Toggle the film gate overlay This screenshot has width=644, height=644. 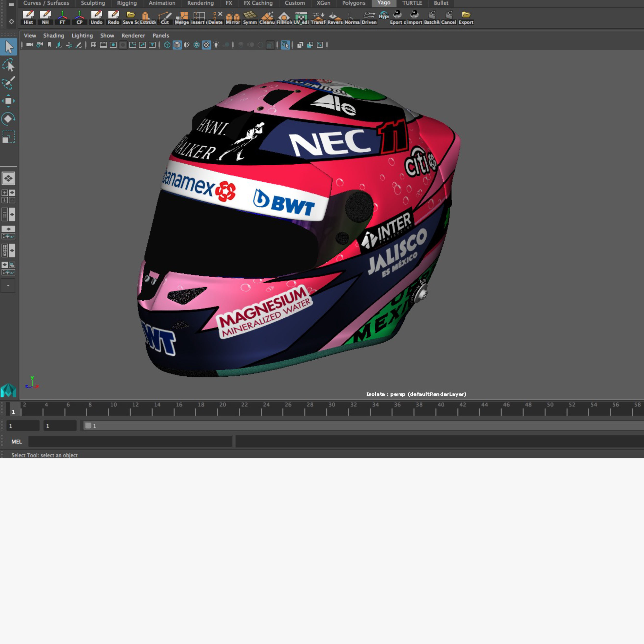pos(103,45)
